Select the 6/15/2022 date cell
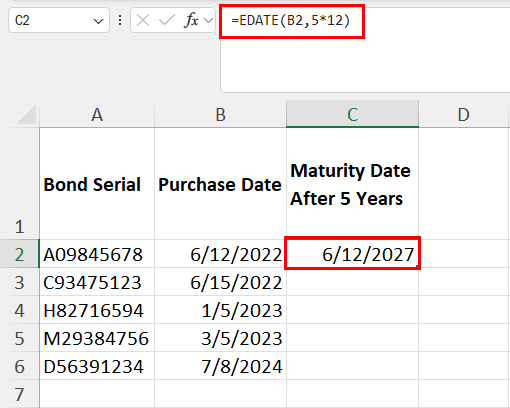This screenshot has height=408, width=510. pyautogui.click(x=220, y=282)
